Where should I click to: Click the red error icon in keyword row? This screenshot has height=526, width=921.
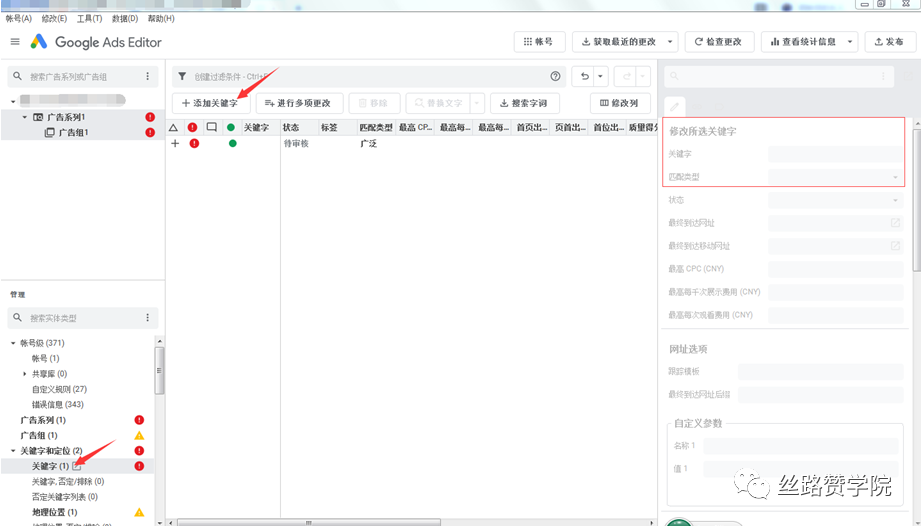tap(194, 143)
